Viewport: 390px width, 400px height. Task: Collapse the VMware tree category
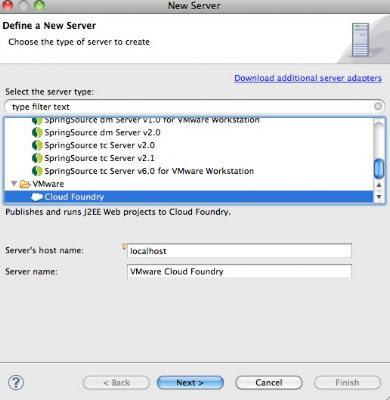click(14, 184)
